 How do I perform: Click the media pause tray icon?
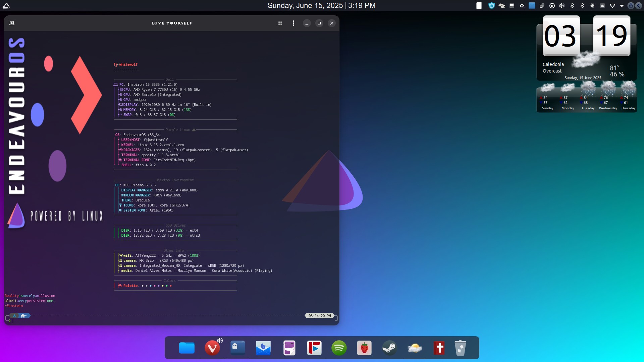click(552, 6)
